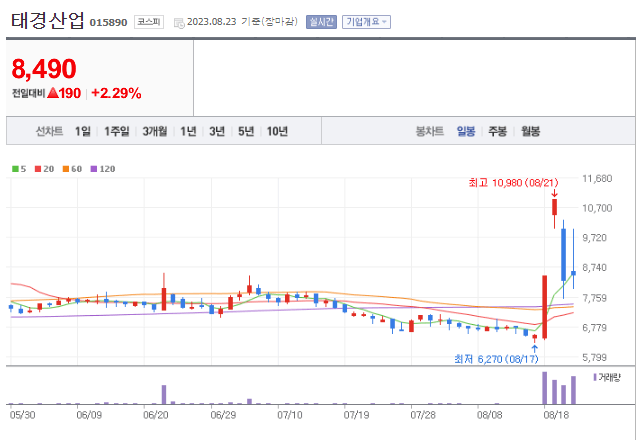Select the 1주일 line chart period

pos(116,131)
